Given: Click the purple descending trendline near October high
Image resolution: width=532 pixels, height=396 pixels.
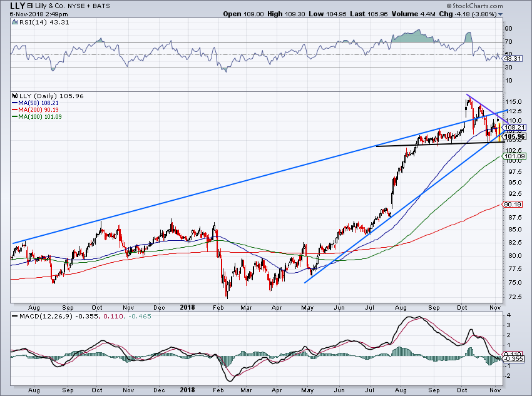Looking at the screenshot, I should tap(486, 106).
